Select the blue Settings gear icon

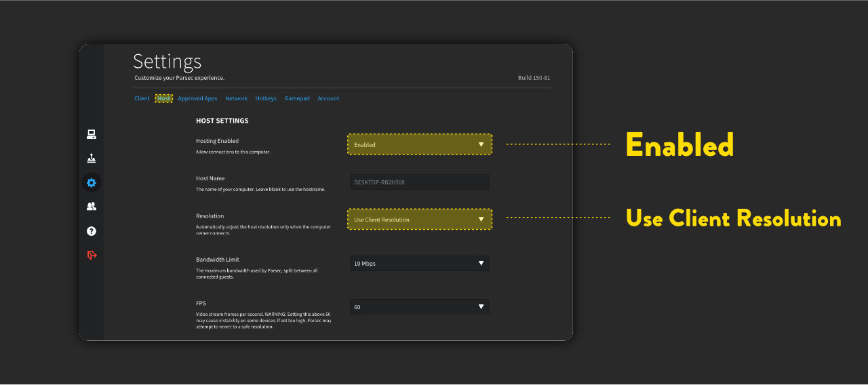click(x=92, y=182)
